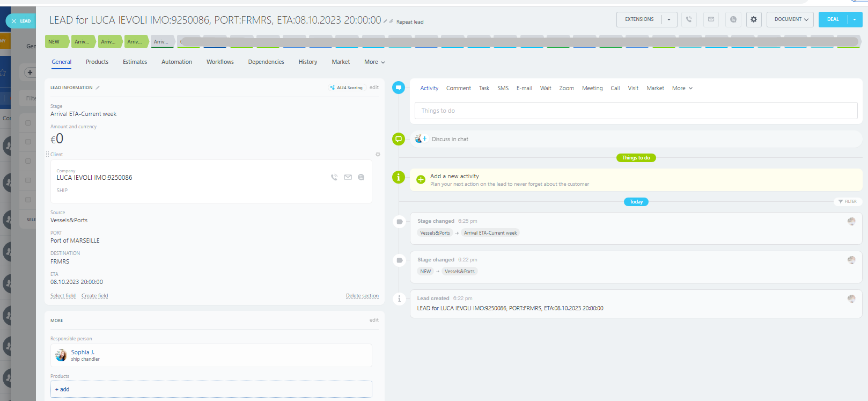This screenshot has height=401, width=868.
Task: Call the company LUCA IEVOLI via phone icon
Action: click(x=334, y=177)
